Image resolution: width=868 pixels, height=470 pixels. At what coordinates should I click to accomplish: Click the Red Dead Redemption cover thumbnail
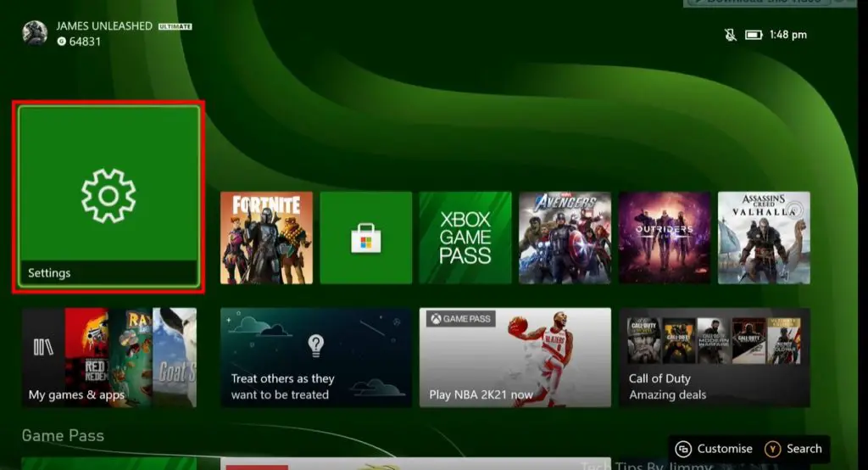pyautogui.click(x=87, y=357)
